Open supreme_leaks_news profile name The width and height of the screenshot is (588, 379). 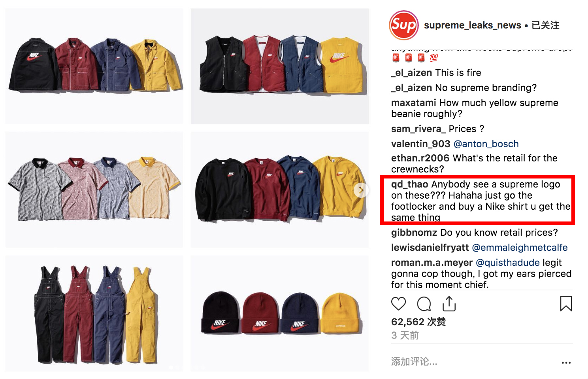pyautogui.click(x=473, y=25)
